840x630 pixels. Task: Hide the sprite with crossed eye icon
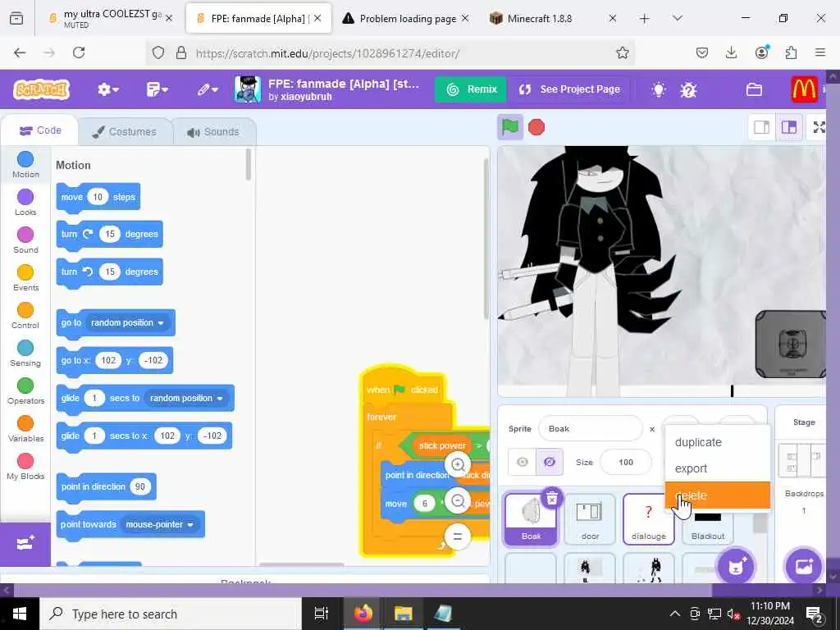(549, 462)
